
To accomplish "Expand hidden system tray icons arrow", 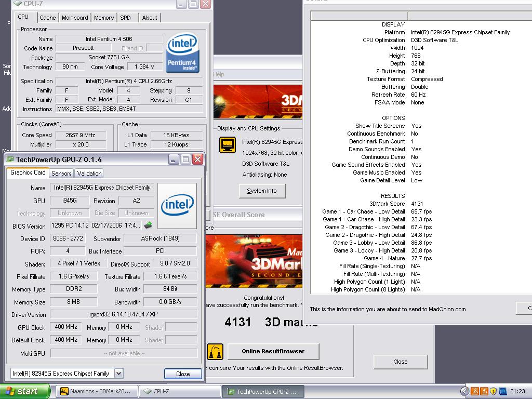I will click(x=464, y=392).
